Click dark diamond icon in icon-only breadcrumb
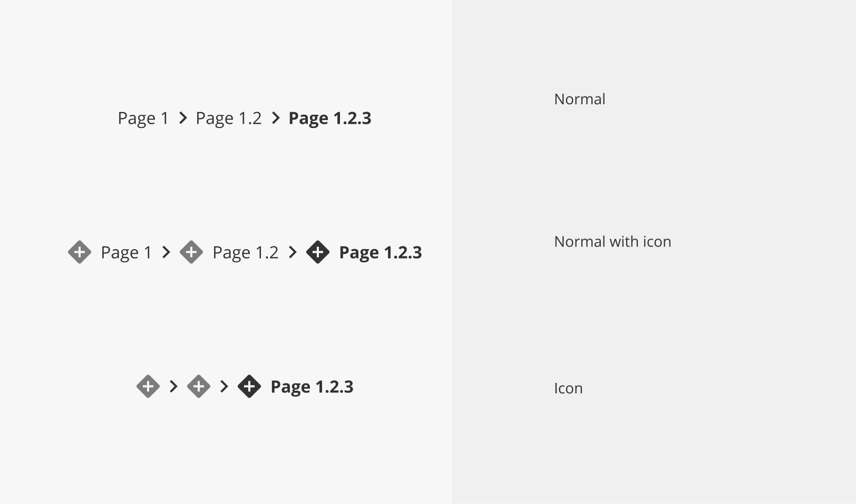 pos(249,387)
